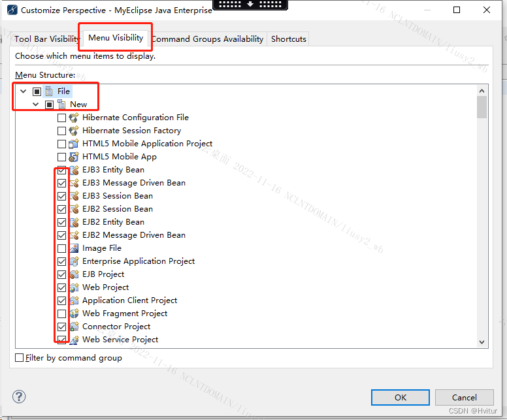Viewport: 507px width, 420px height.
Task: Click the Web Service Project icon
Action: (74, 340)
